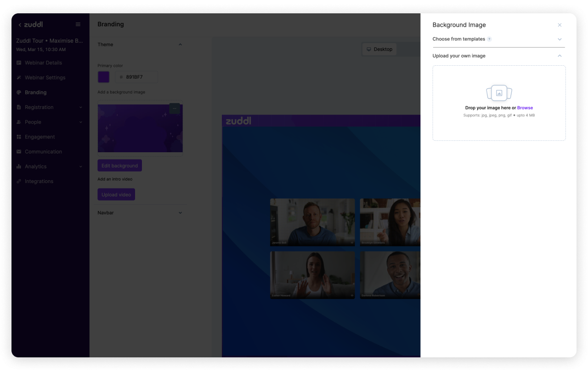This screenshot has height=373, width=588.
Task: Select the Desktop preview tab
Action: click(379, 49)
